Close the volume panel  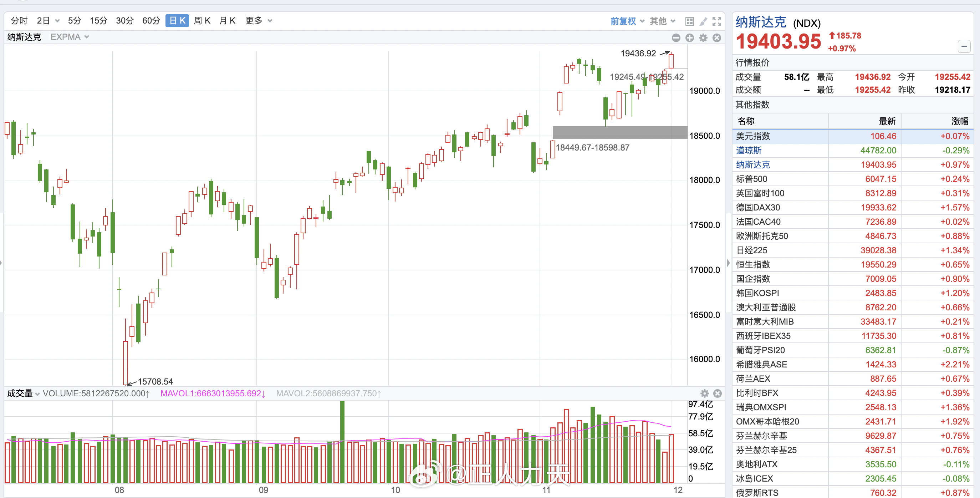coord(718,393)
